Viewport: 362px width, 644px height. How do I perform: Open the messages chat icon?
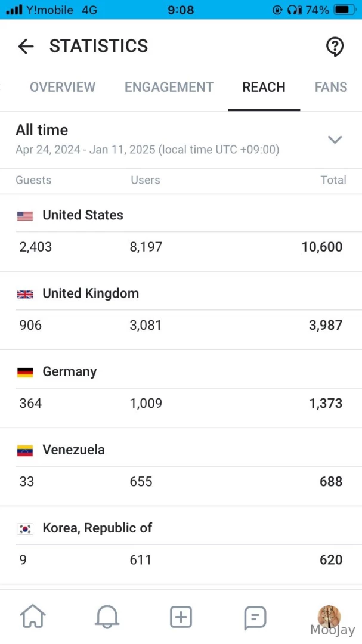[255, 618]
